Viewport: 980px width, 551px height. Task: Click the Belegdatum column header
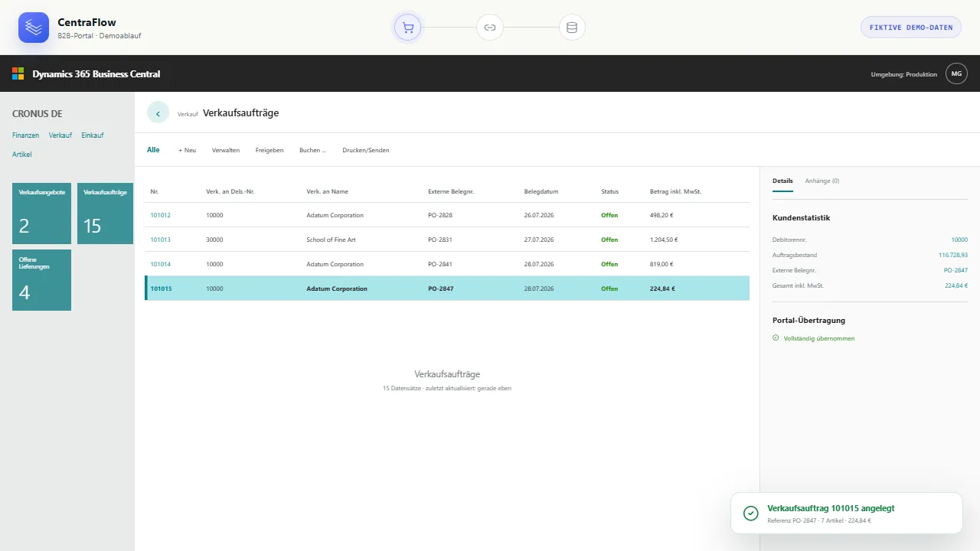(541, 191)
